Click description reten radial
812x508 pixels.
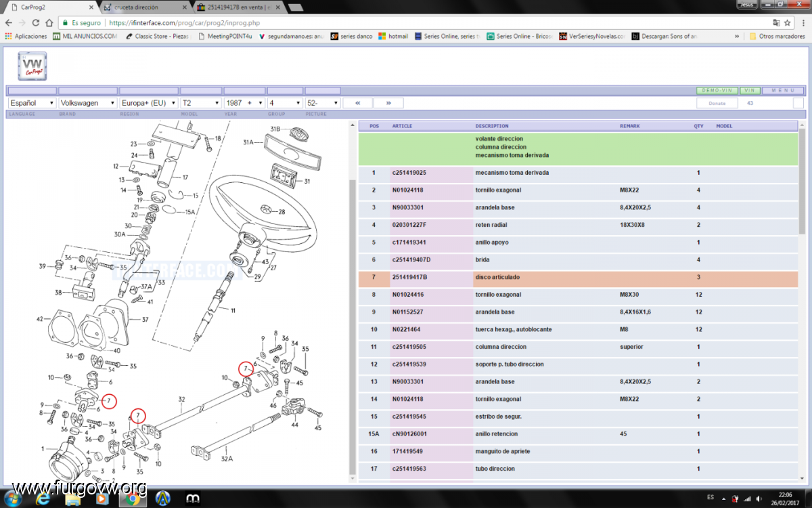click(x=491, y=225)
